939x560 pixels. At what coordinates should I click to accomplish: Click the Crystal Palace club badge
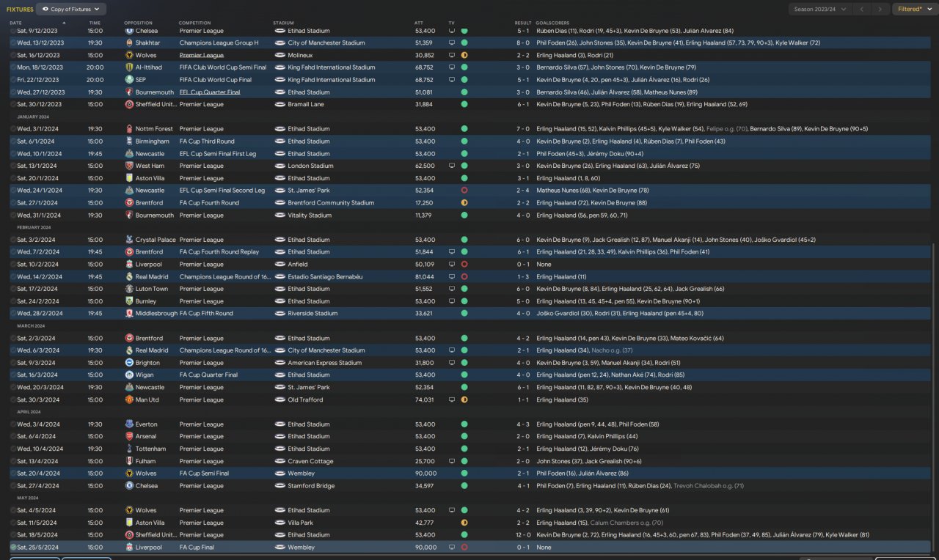pos(129,240)
